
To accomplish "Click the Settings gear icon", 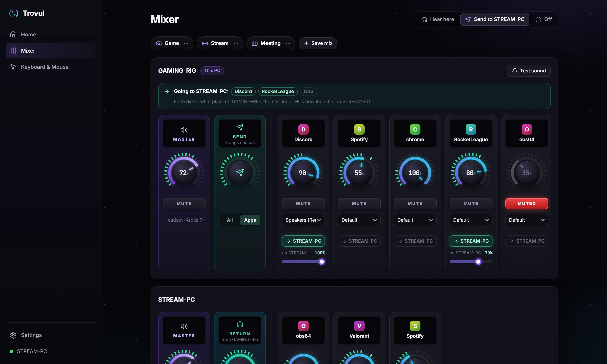I will [13, 335].
